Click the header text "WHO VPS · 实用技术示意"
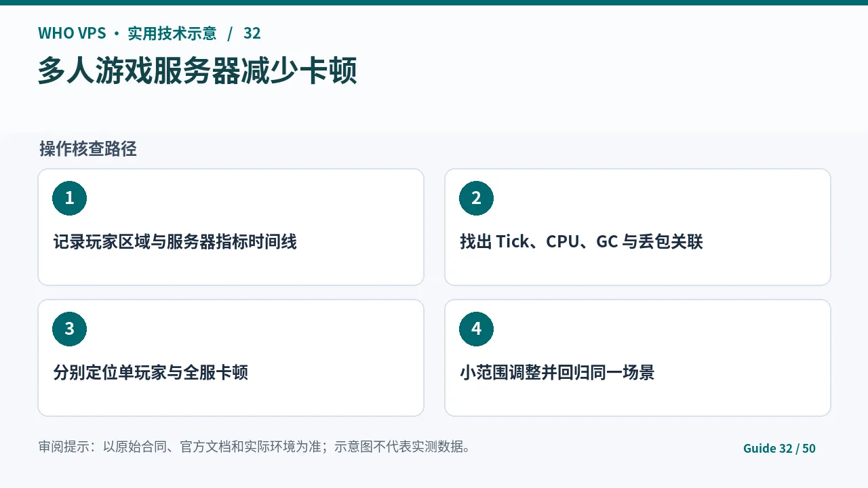Image resolution: width=868 pixels, height=488 pixels. (127, 33)
